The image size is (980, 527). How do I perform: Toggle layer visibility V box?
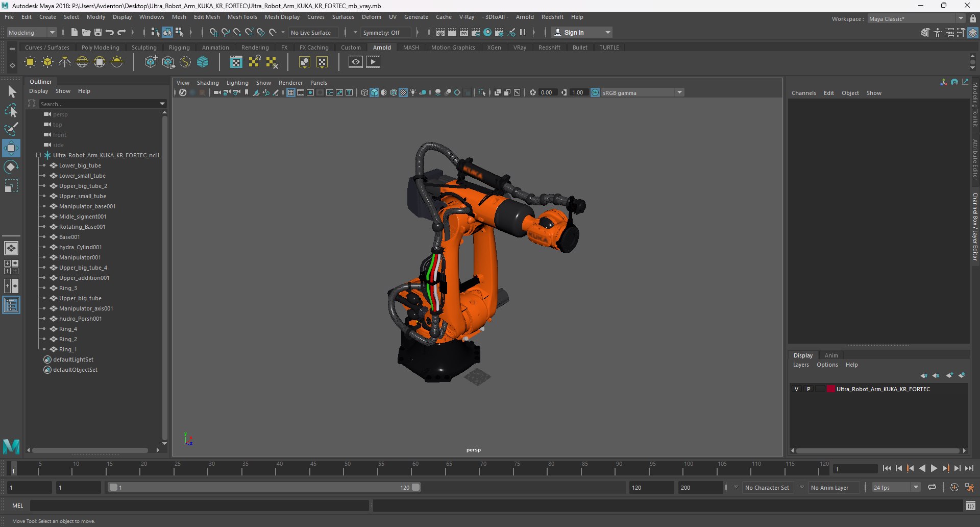[796, 389]
